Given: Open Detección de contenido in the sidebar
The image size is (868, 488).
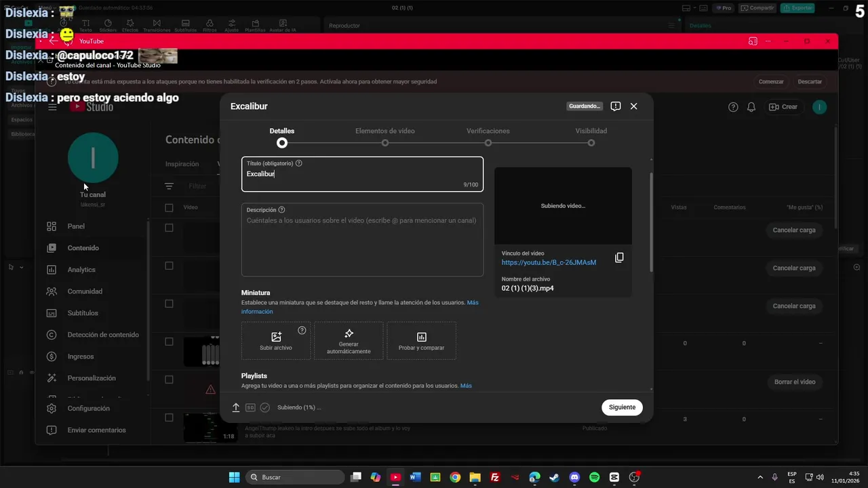Looking at the screenshot, I should 92,335.
